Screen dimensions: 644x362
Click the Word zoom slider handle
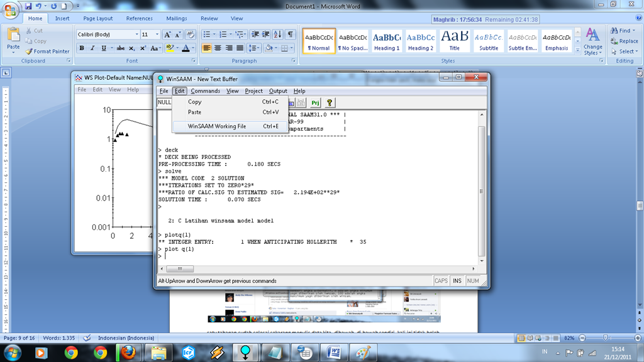pyautogui.click(x=606, y=337)
